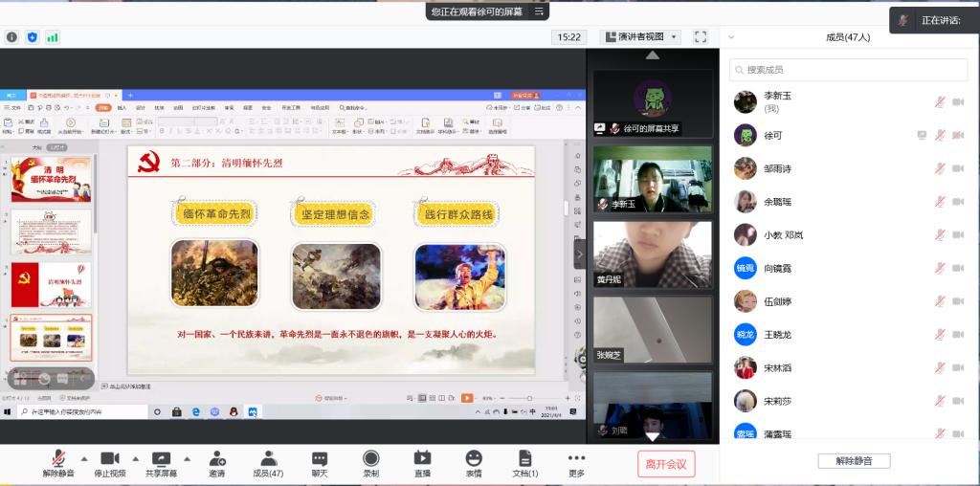This screenshot has width=980, height=486.
Task: Click the 更多 more options icon
Action: [576, 459]
